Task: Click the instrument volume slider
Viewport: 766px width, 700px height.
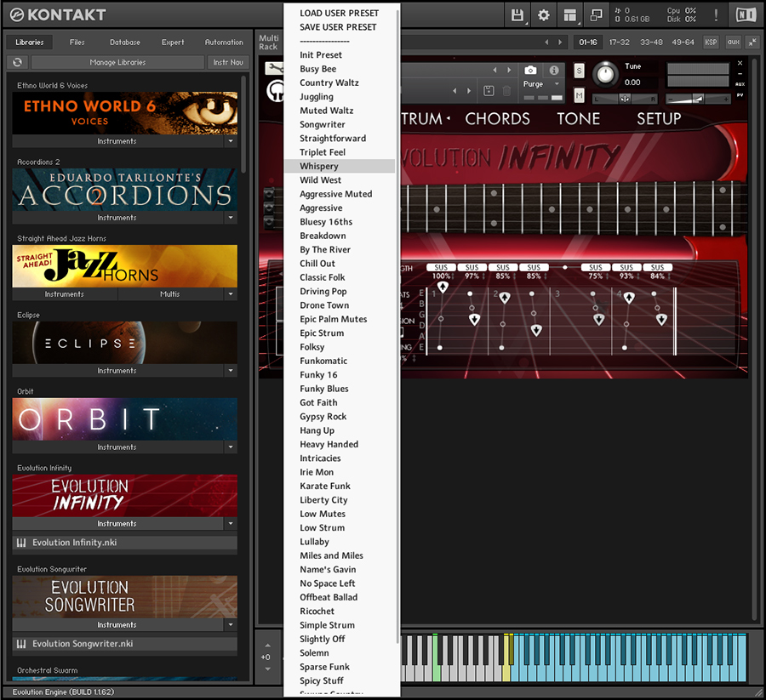Action: [x=698, y=100]
